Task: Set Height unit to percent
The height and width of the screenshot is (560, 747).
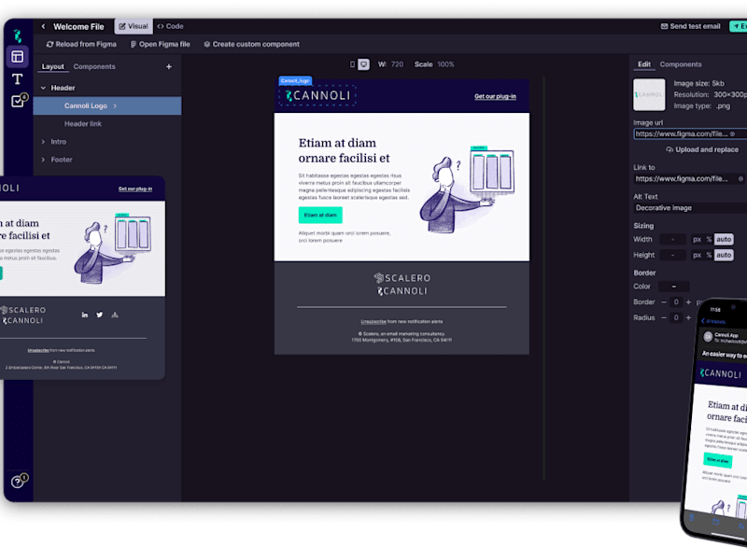Action: 709,255
